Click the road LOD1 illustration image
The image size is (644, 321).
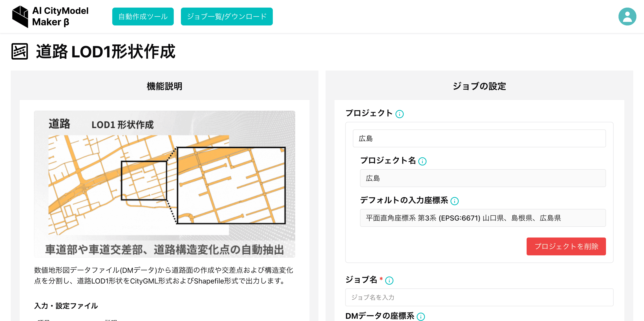165,184
